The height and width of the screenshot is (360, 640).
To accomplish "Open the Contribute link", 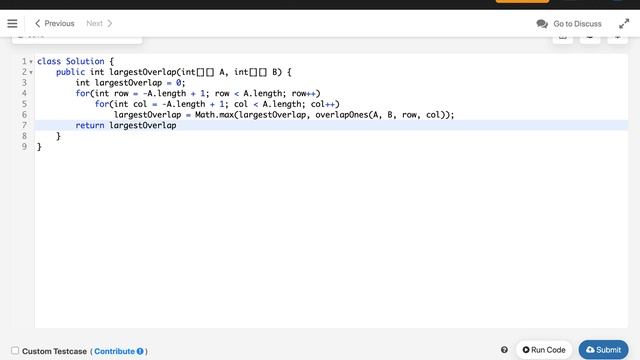I will tap(114, 351).
